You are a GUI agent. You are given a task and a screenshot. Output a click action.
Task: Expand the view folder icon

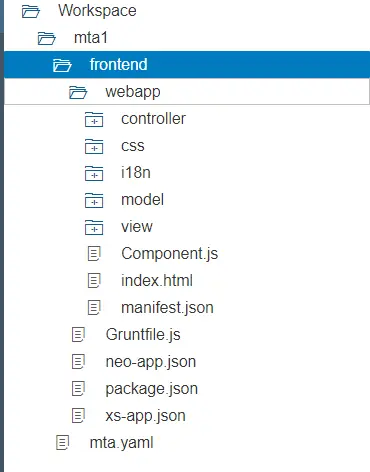(x=94, y=227)
